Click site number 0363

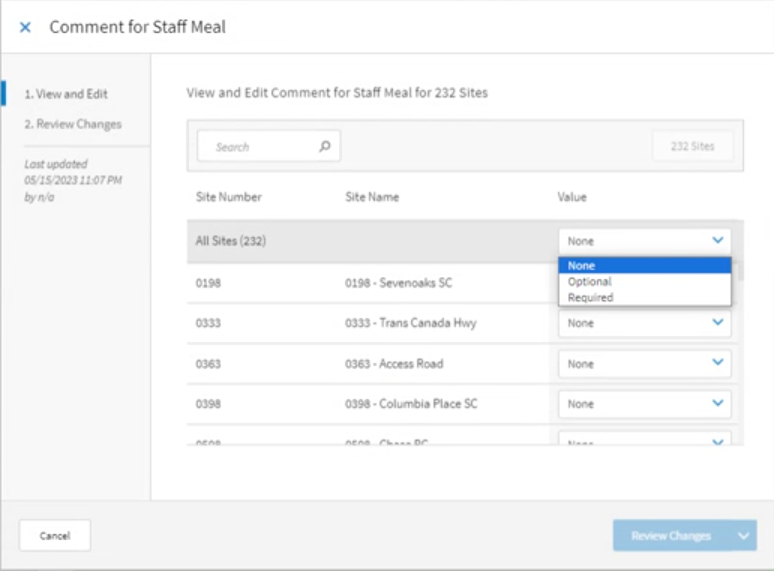click(x=208, y=364)
